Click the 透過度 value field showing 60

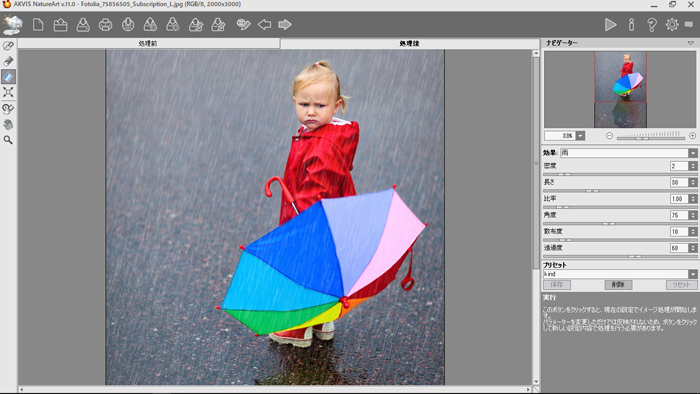(679, 248)
